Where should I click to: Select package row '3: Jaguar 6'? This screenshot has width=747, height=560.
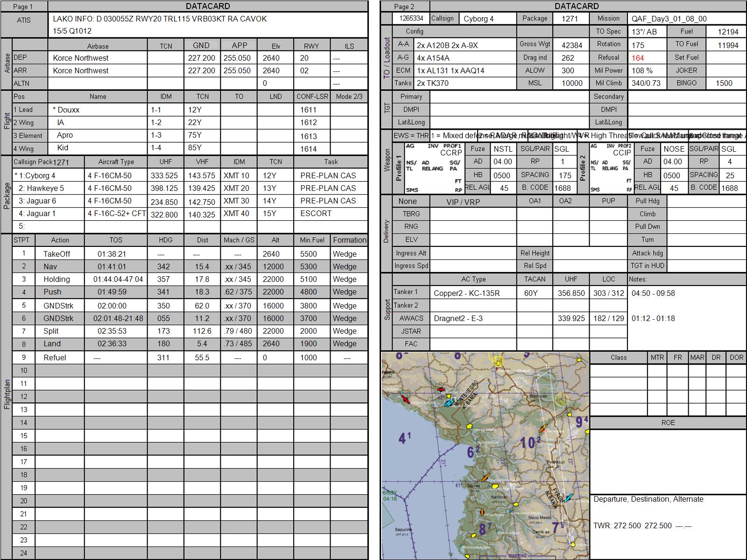pyautogui.click(x=37, y=201)
